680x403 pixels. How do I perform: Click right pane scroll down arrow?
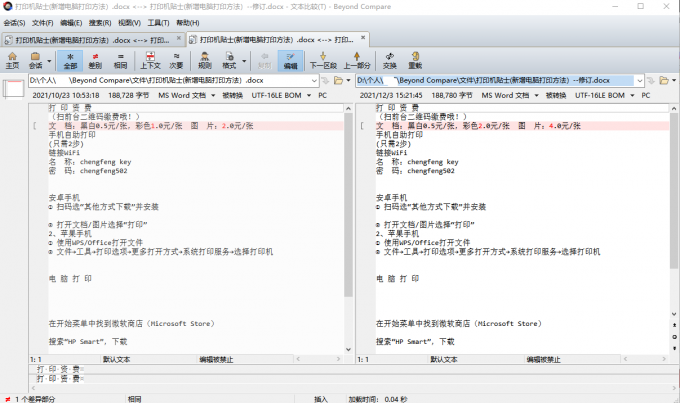coord(673,314)
